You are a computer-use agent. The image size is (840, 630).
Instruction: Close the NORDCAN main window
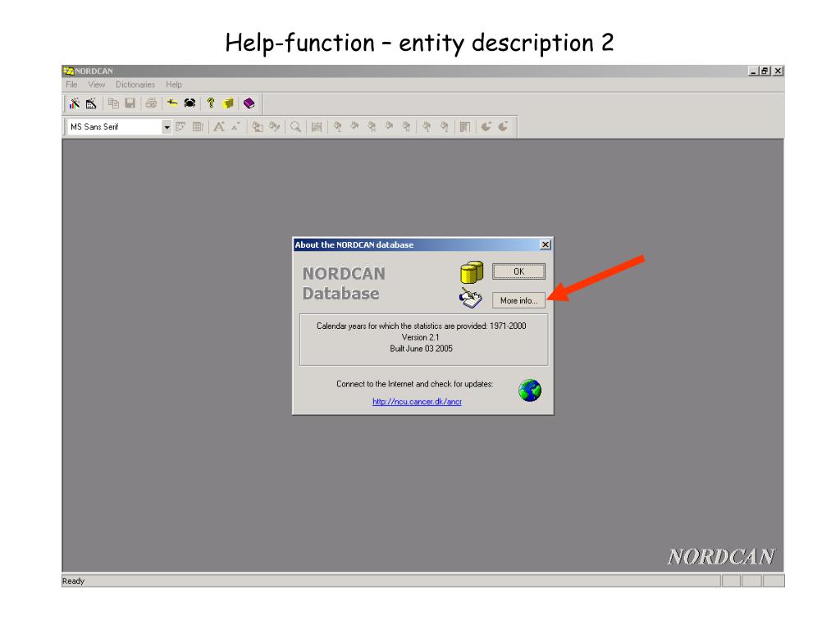778,71
